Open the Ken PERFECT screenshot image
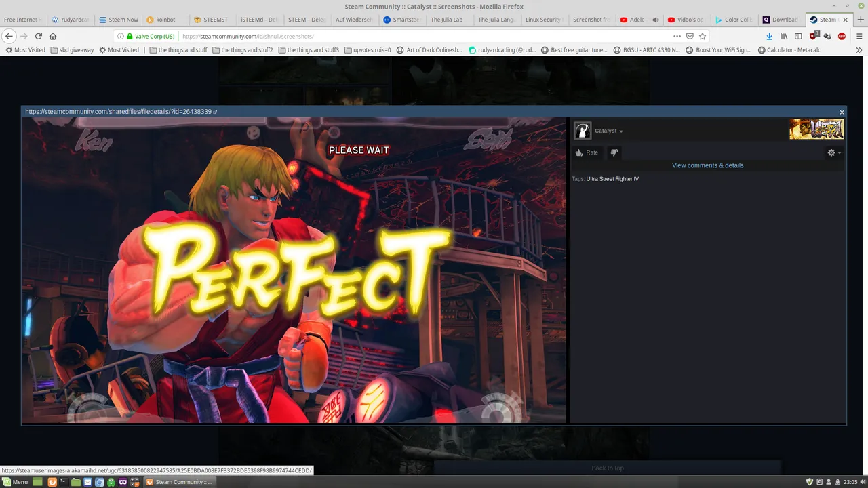 [294, 270]
